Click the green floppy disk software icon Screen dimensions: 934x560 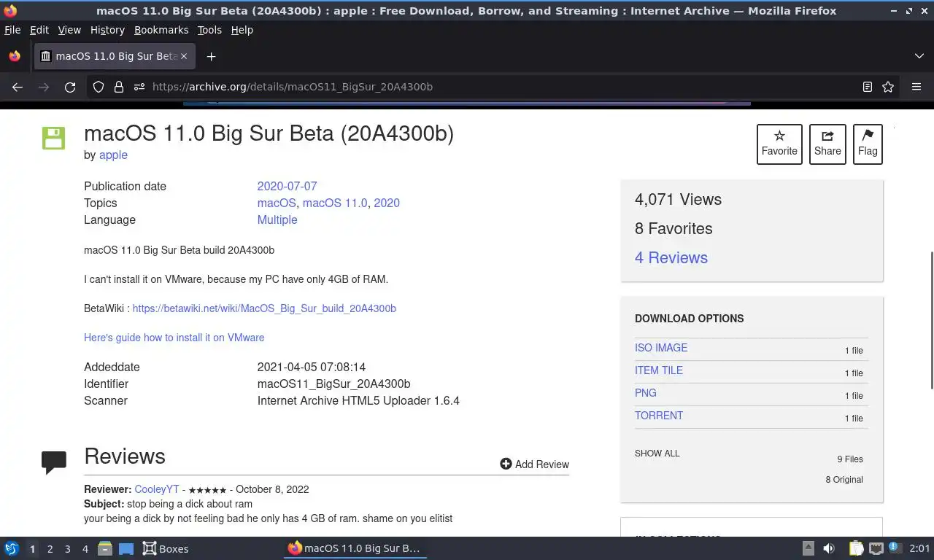point(53,138)
